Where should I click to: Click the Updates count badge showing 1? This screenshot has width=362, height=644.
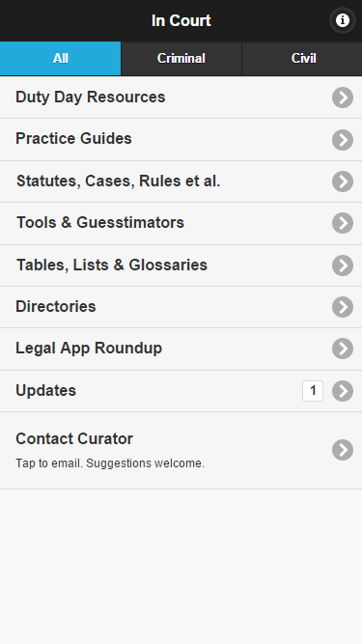click(x=313, y=391)
